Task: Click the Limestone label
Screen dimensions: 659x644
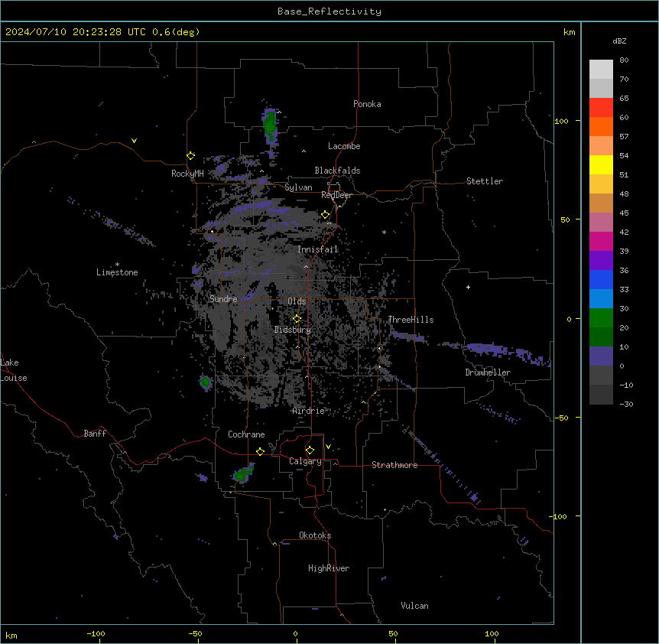Action: point(117,272)
